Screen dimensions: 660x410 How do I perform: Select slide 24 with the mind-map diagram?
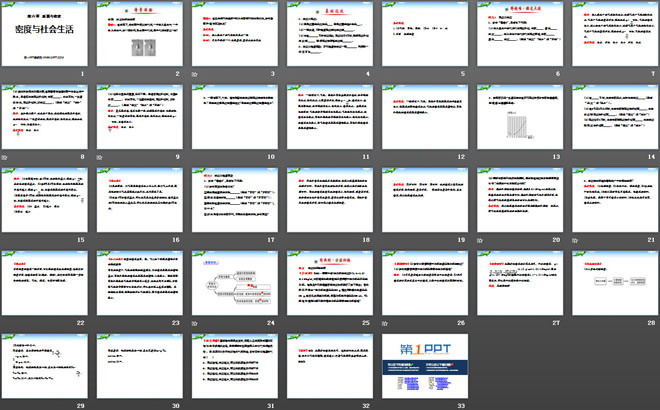point(235,283)
